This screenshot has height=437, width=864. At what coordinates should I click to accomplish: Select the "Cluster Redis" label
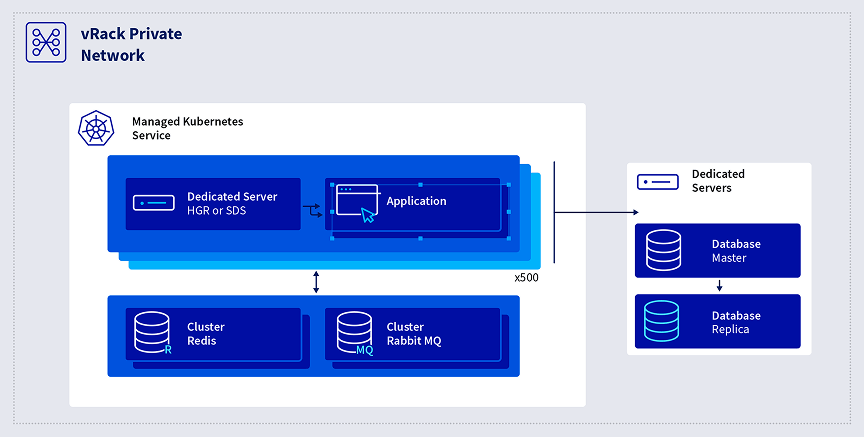(x=206, y=334)
